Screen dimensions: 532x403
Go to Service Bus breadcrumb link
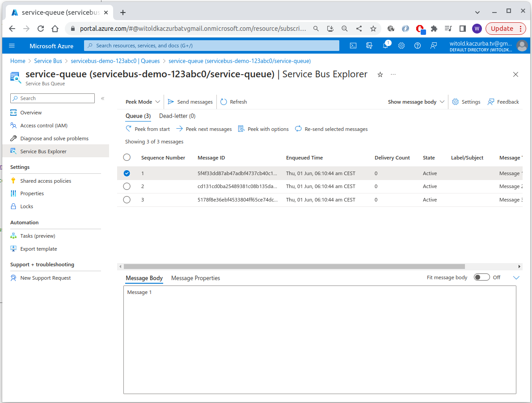(x=48, y=61)
